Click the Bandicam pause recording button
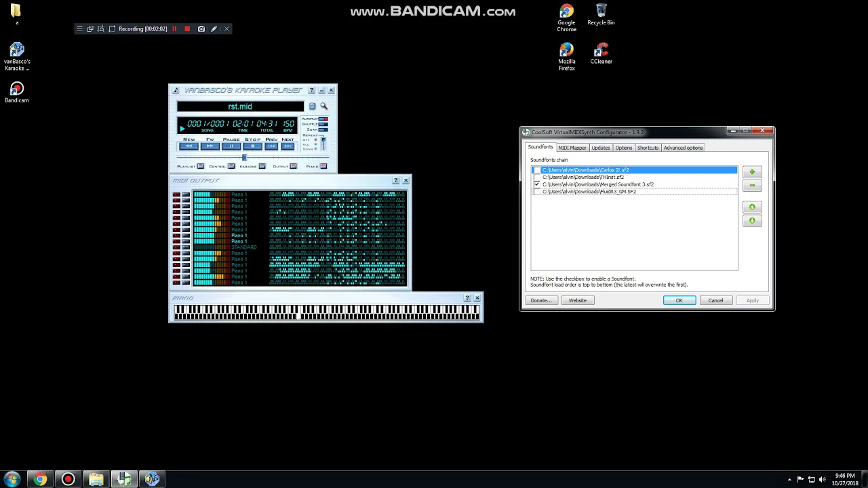The image size is (868, 488). [x=174, y=29]
